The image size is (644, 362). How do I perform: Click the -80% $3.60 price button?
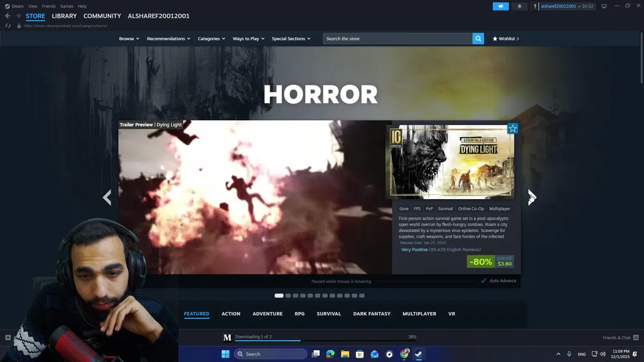coord(491,261)
